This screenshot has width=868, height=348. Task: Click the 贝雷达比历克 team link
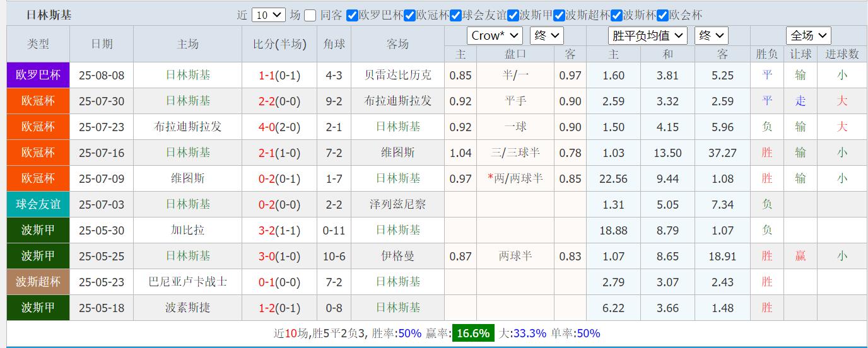[x=398, y=75]
